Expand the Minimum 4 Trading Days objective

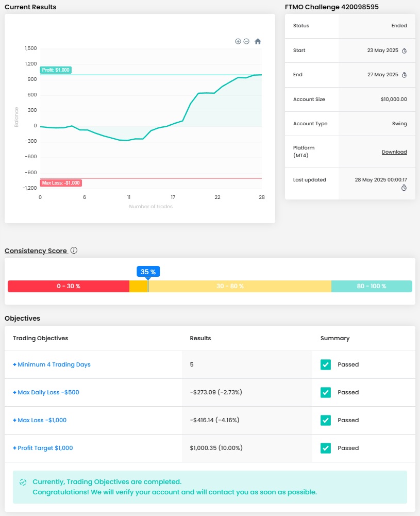pyautogui.click(x=52, y=364)
